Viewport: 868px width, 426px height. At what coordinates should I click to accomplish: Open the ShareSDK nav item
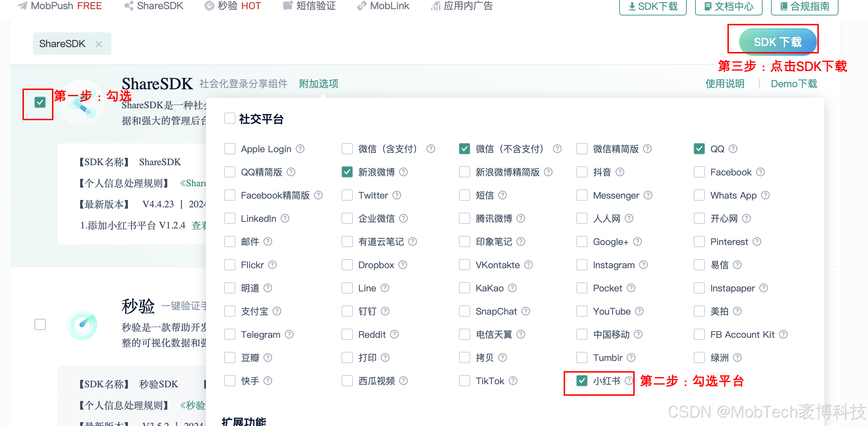click(154, 6)
